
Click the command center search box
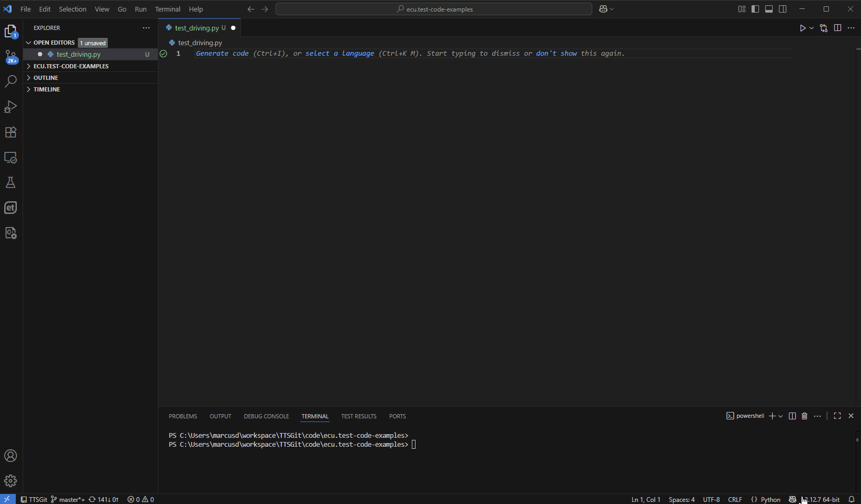[x=434, y=9]
